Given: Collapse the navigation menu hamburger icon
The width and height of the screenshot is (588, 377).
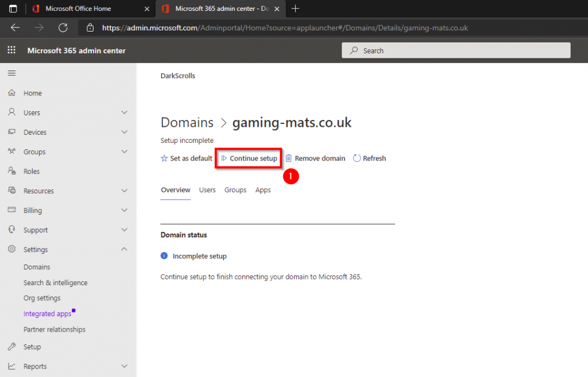Looking at the screenshot, I should 11,73.
